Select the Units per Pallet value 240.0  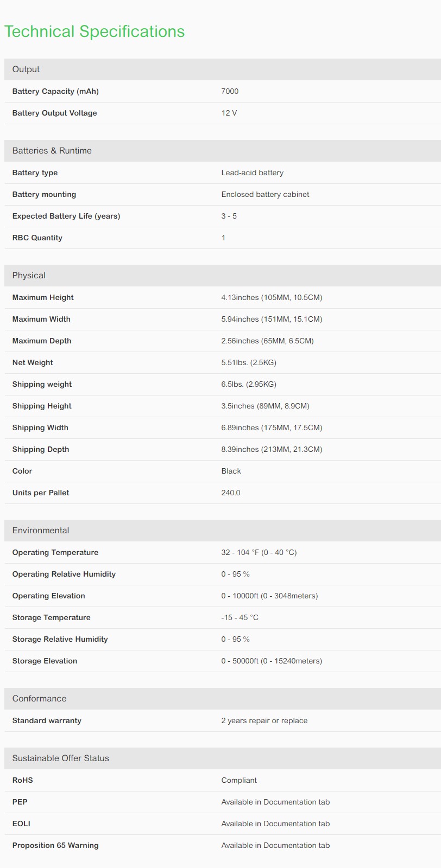231,493
